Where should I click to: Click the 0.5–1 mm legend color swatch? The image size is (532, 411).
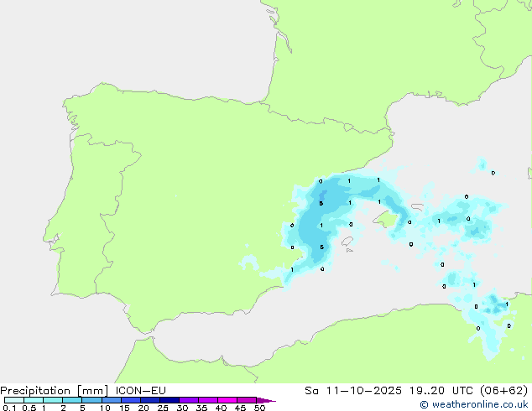[x=34, y=400]
